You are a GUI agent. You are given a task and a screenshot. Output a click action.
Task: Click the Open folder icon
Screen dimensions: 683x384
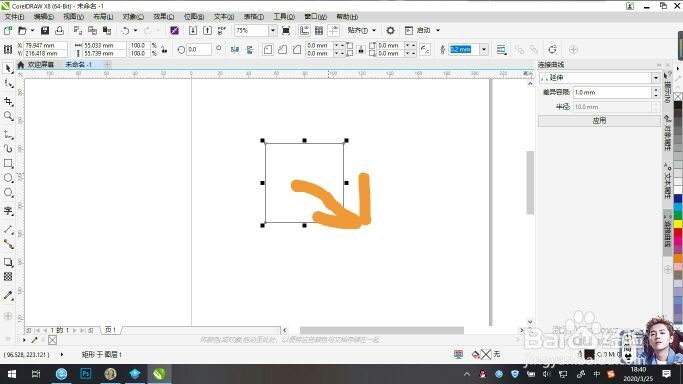pos(22,30)
